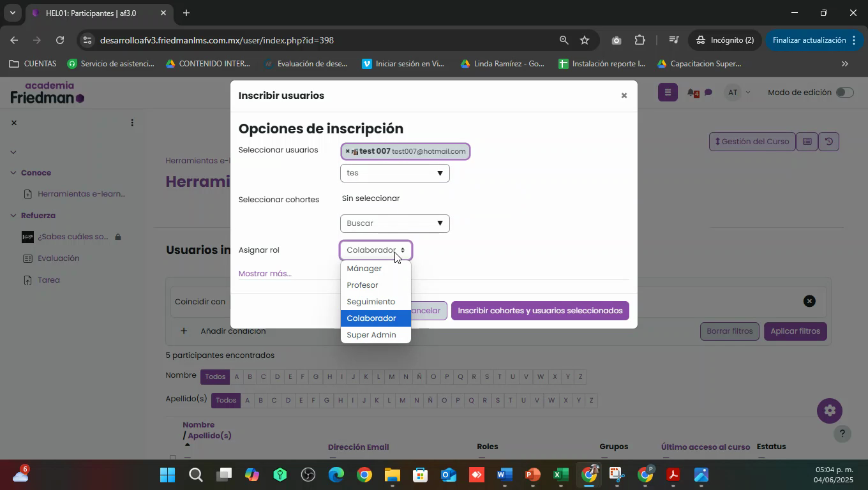This screenshot has width=868, height=490.
Task: Open the cohorts Buscar dropdown arrow
Action: 440,223
